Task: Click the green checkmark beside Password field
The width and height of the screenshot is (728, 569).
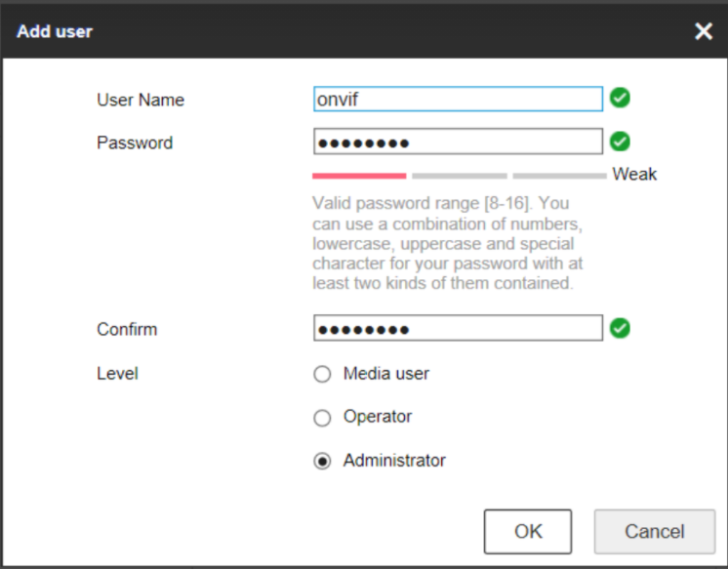Action: [620, 142]
